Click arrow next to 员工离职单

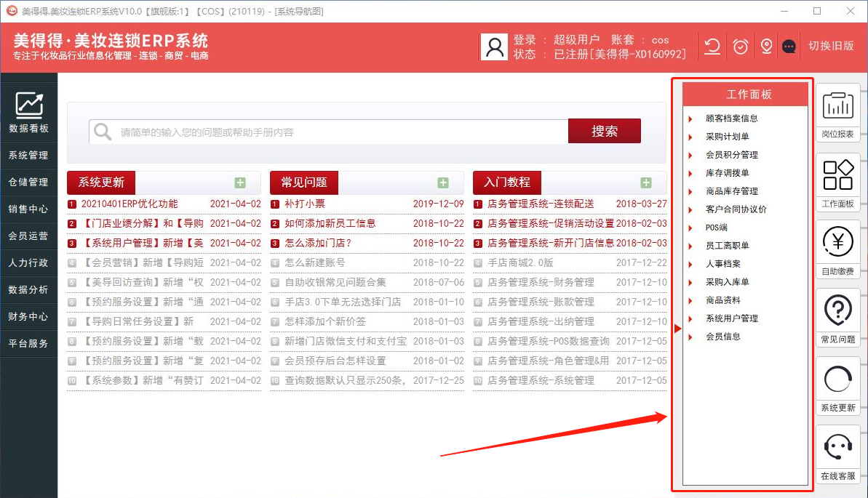(x=690, y=246)
